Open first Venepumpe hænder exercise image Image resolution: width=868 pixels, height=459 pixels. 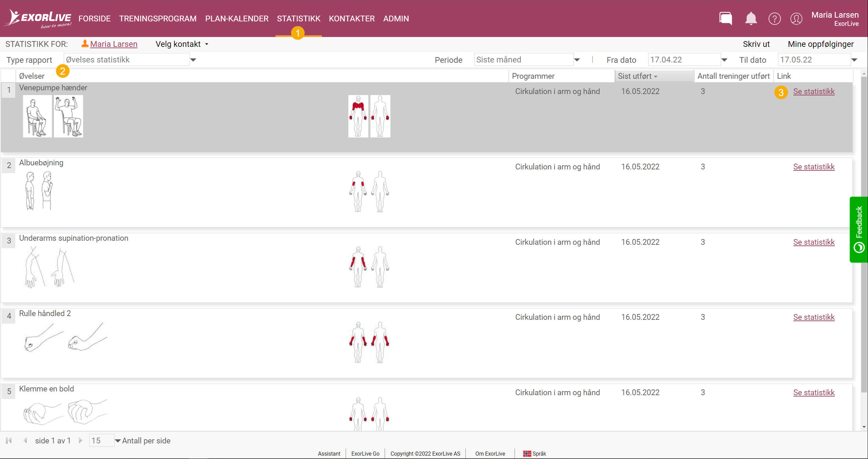coord(37,116)
